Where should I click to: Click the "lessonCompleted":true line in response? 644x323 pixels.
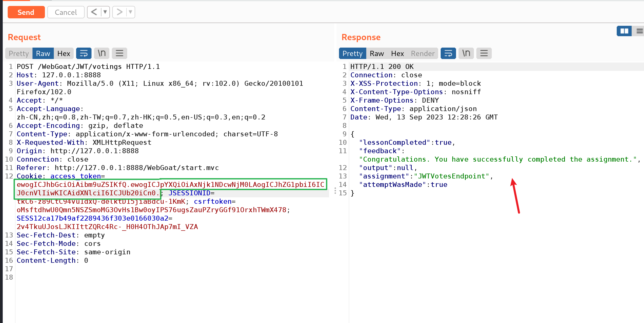(x=407, y=143)
